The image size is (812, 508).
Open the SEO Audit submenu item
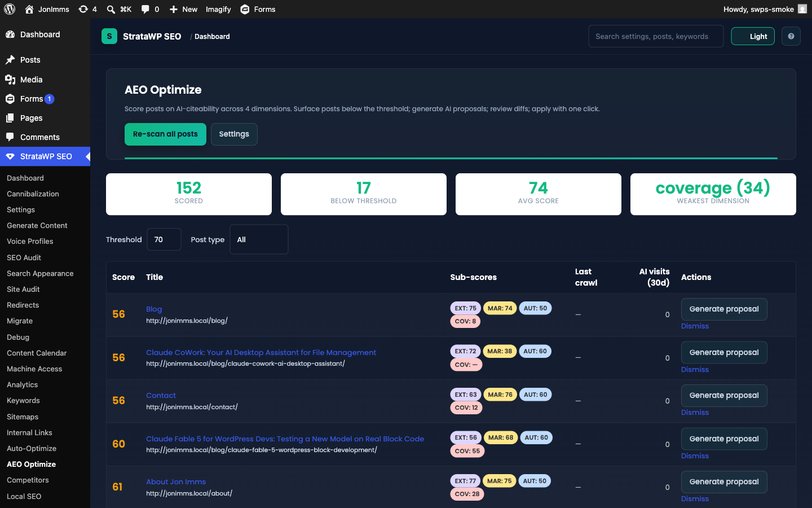click(x=24, y=257)
